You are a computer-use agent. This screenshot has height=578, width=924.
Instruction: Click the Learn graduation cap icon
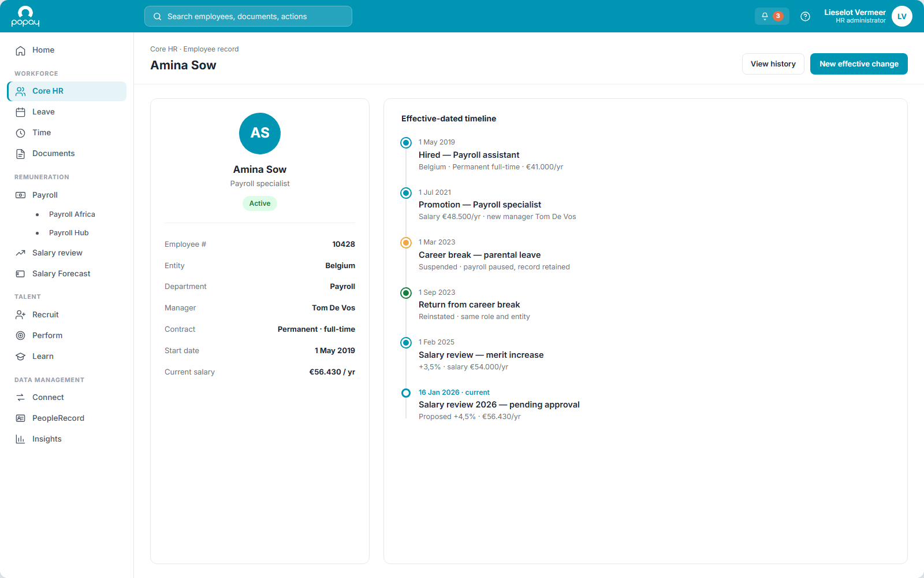point(21,357)
